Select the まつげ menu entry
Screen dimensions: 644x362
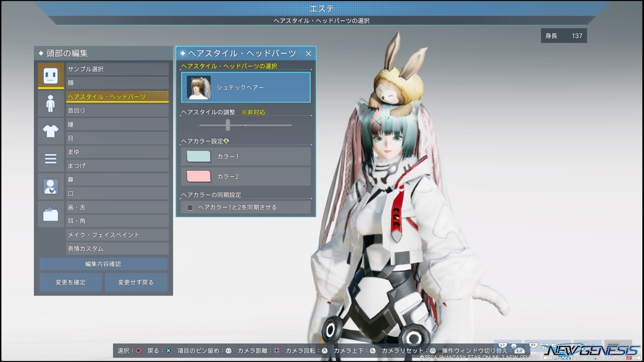pos(117,166)
